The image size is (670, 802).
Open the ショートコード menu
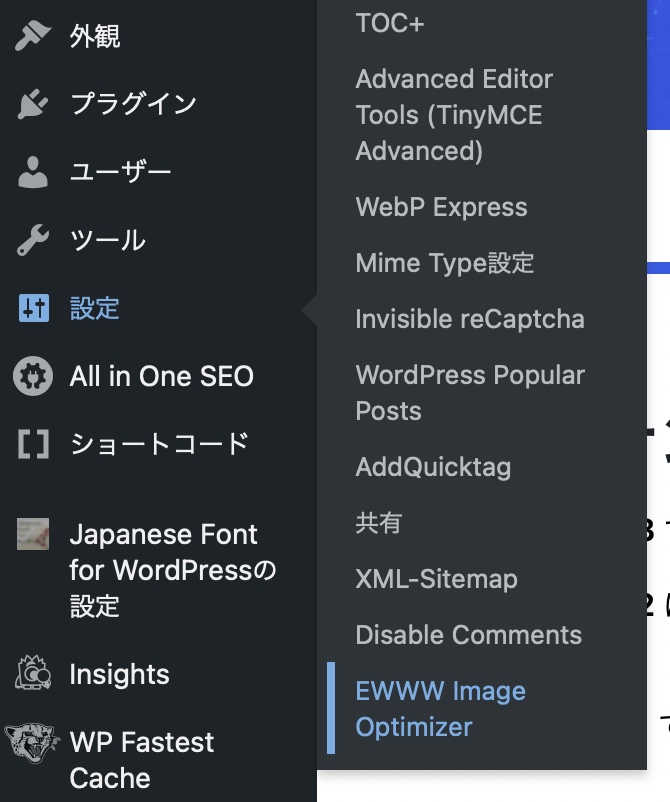pos(159,444)
